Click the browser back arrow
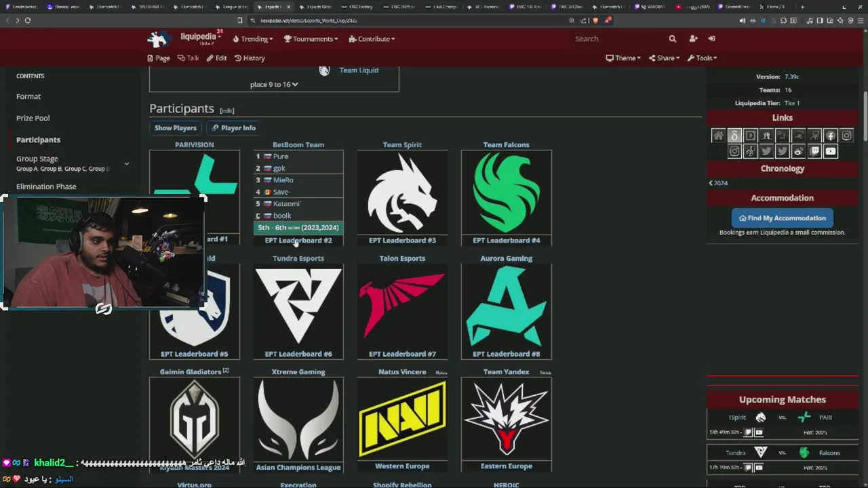The height and width of the screenshot is (488, 868). point(7,20)
